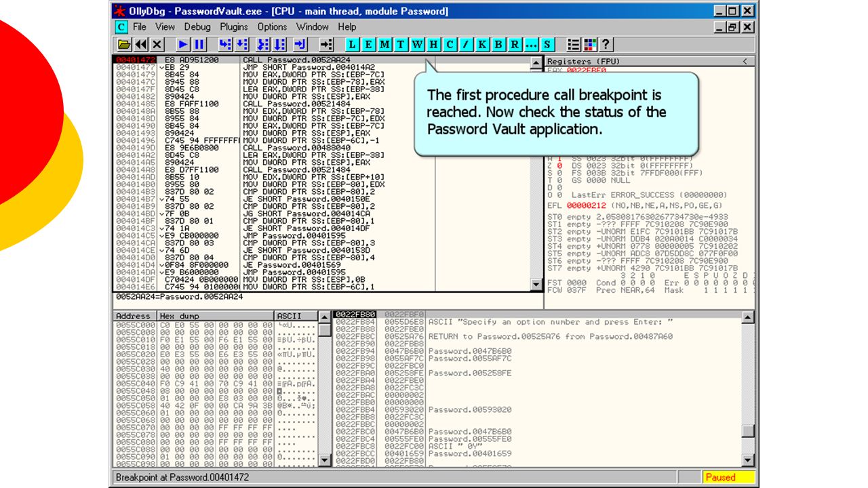Click the Trace into toolbar icon
The width and height of the screenshot is (868, 488).
coord(263,44)
